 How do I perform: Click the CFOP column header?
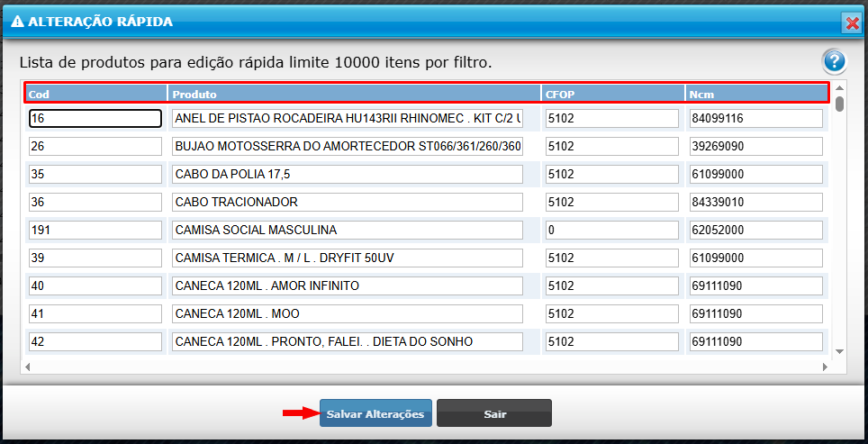click(612, 94)
